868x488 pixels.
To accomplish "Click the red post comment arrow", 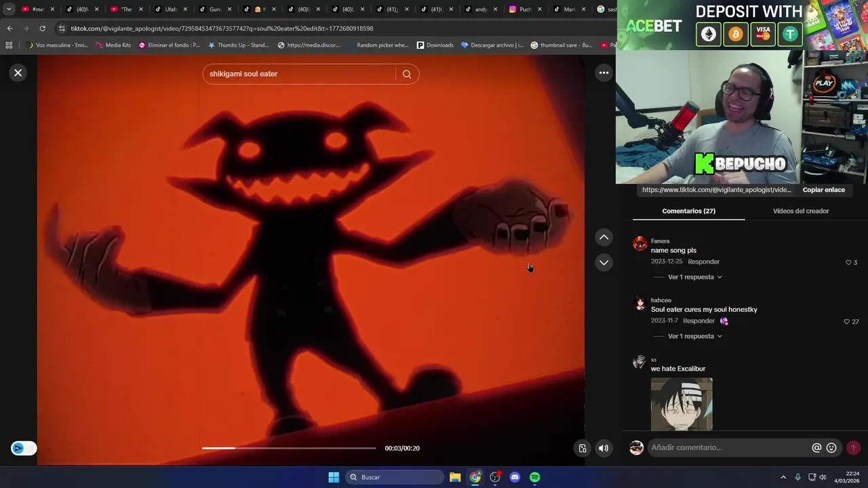I will pyautogui.click(x=853, y=447).
